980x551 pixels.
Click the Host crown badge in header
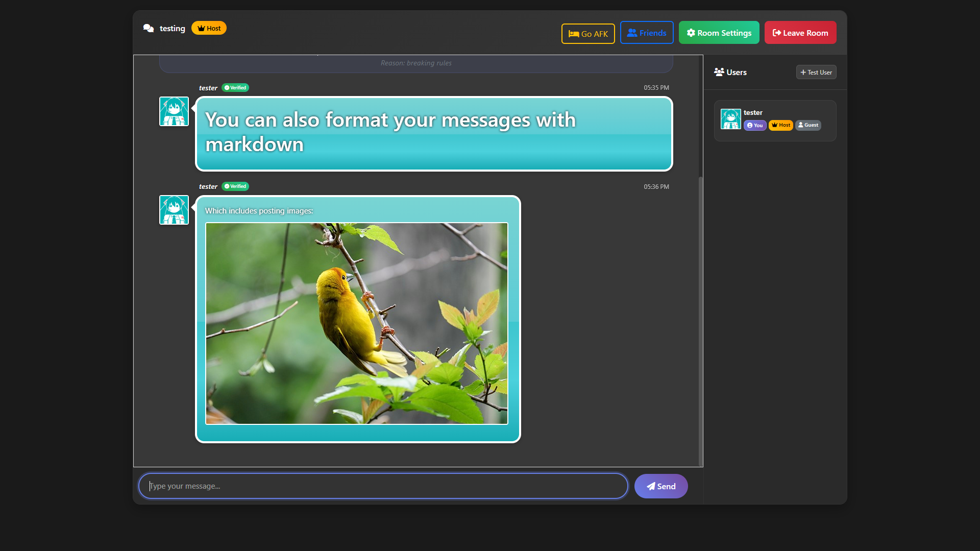pos(209,28)
